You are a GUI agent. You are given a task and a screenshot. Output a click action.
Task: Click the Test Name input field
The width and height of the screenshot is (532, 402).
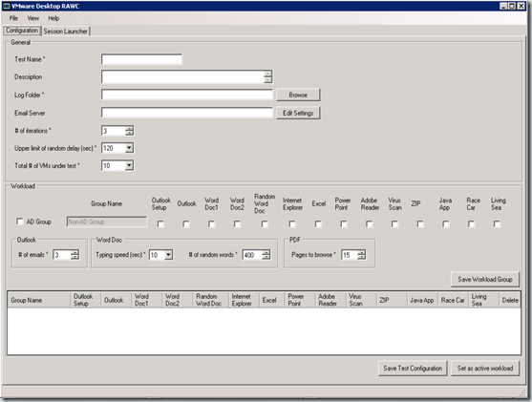[x=141, y=59]
